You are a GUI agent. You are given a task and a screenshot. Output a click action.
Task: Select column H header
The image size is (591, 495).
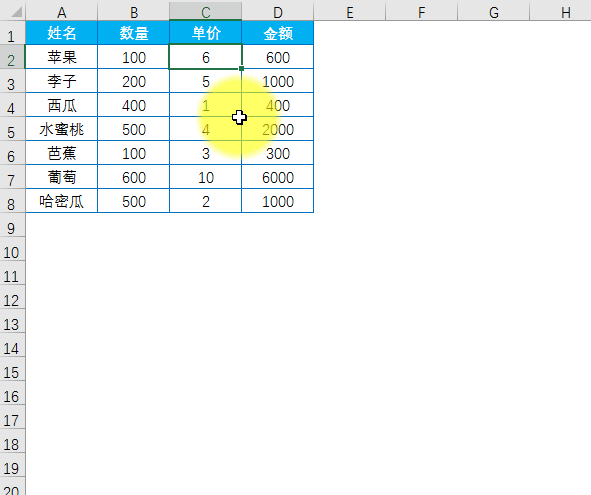tap(560, 12)
